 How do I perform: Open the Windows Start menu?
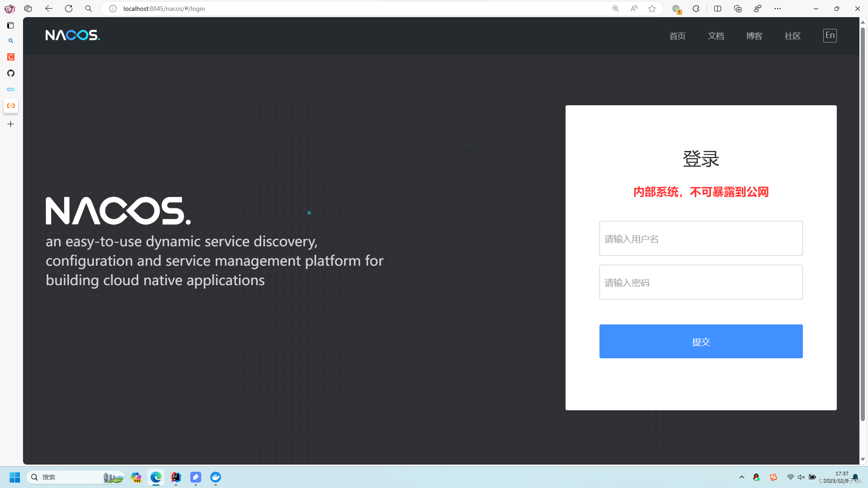point(14,477)
